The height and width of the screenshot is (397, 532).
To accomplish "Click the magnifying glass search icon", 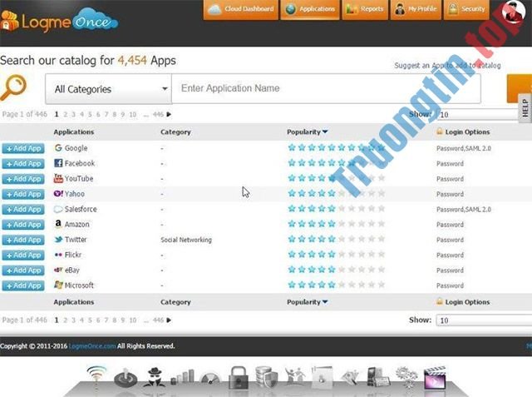I will (14, 87).
